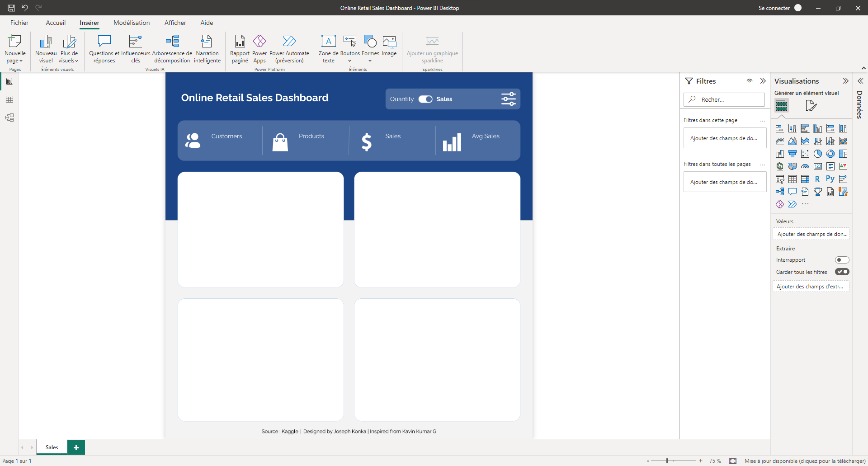
Task: Click zoom in plus on status bar
Action: [701, 461]
